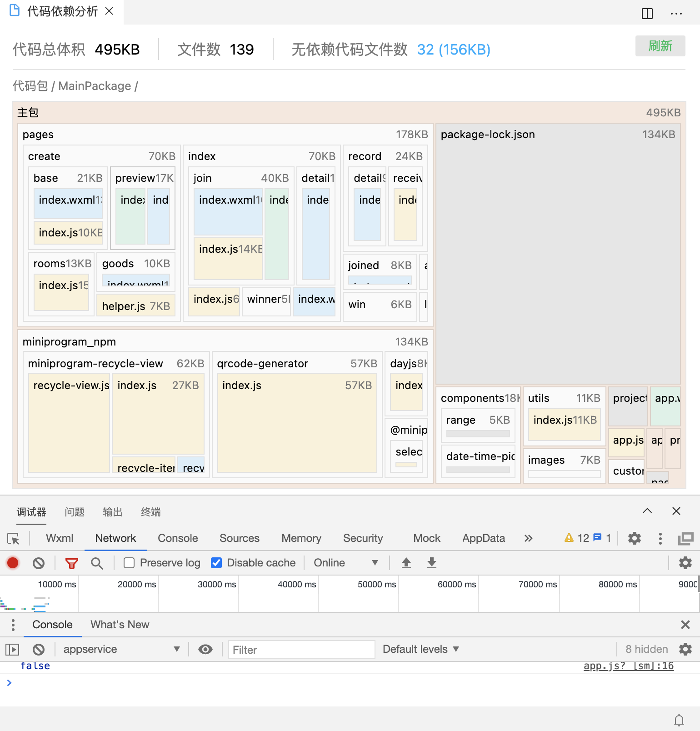This screenshot has width=700, height=731.
Task: Select the What's New tab
Action: click(x=120, y=625)
